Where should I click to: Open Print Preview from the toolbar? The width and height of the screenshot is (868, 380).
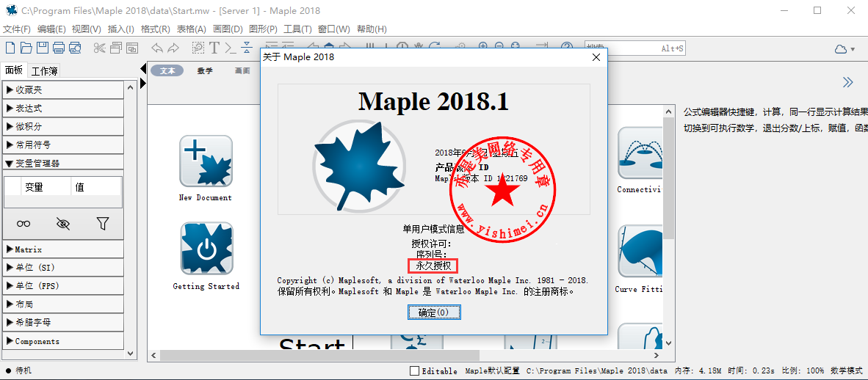coord(76,48)
